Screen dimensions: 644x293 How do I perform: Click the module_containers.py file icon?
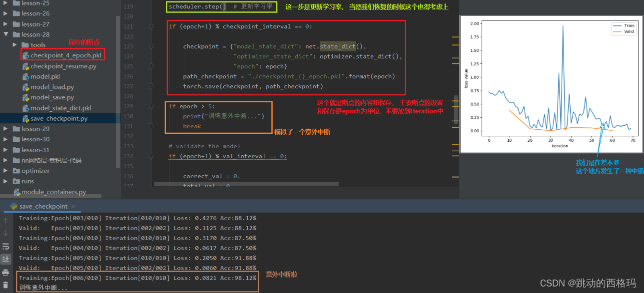click(17, 192)
